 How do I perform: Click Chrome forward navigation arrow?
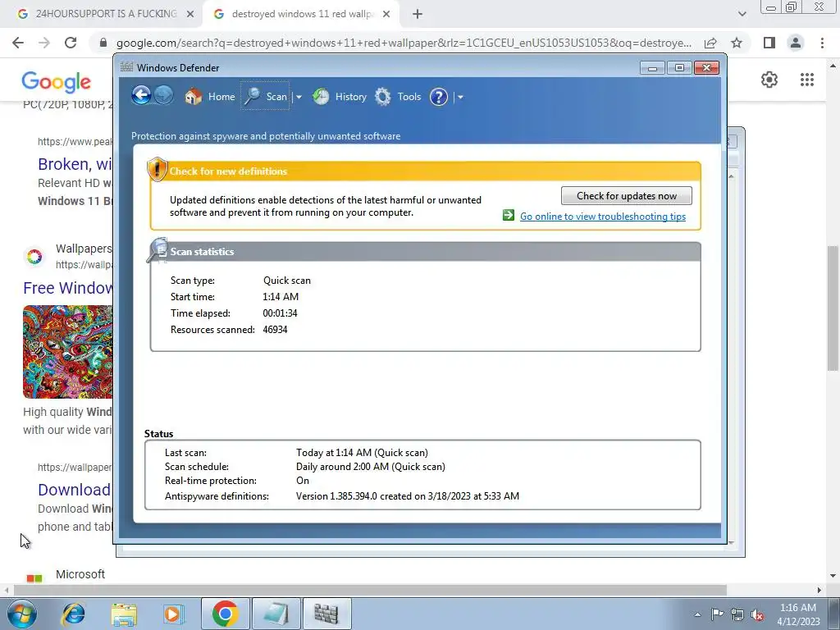click(x=44, y=43)
